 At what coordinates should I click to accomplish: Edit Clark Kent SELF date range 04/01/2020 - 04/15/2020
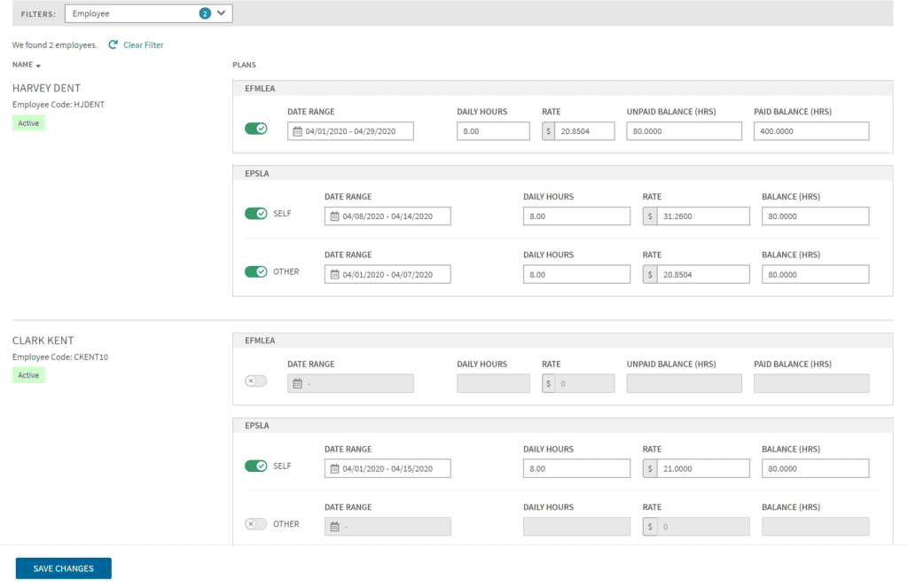[x=387, y=468]
